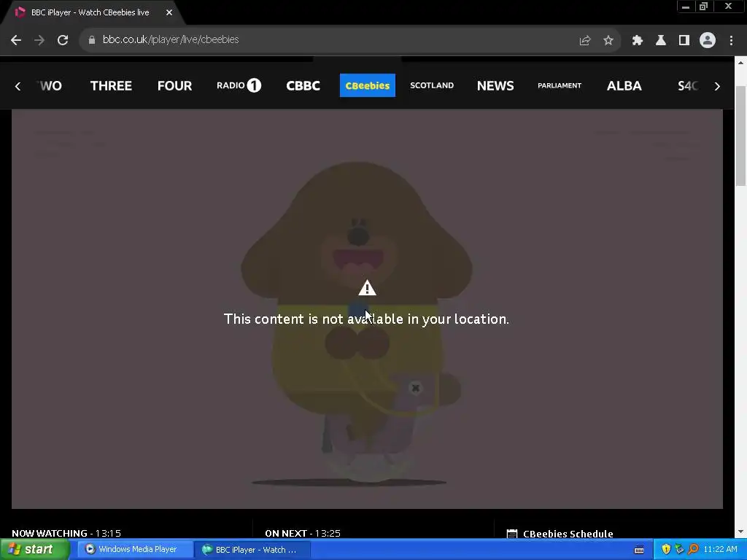The image size is (747, 560).
Task: Click the NOW WATCHING 13:15 label
Action: 66,533
